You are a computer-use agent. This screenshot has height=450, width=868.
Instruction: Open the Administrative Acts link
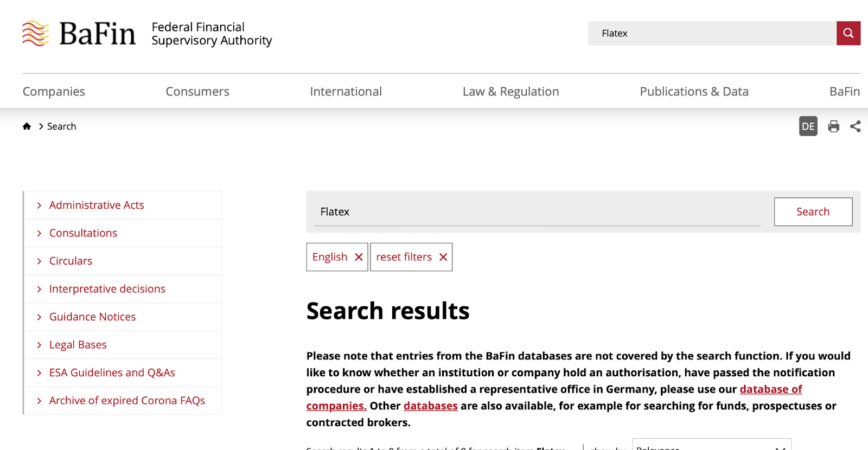tap(97, 205)
